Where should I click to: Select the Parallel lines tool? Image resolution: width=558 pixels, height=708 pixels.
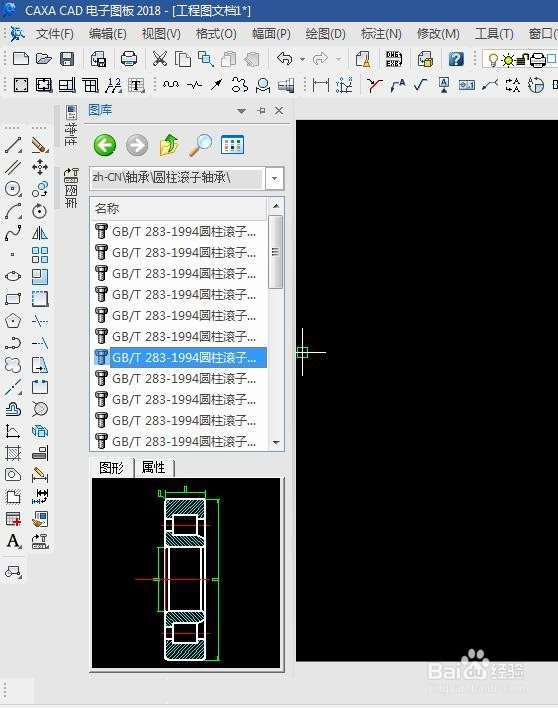13,167
